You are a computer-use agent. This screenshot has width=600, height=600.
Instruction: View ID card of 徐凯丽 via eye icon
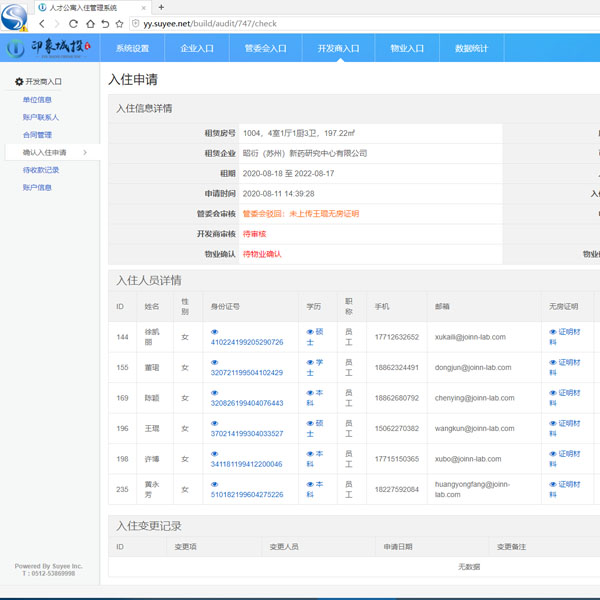click(214, 332)
